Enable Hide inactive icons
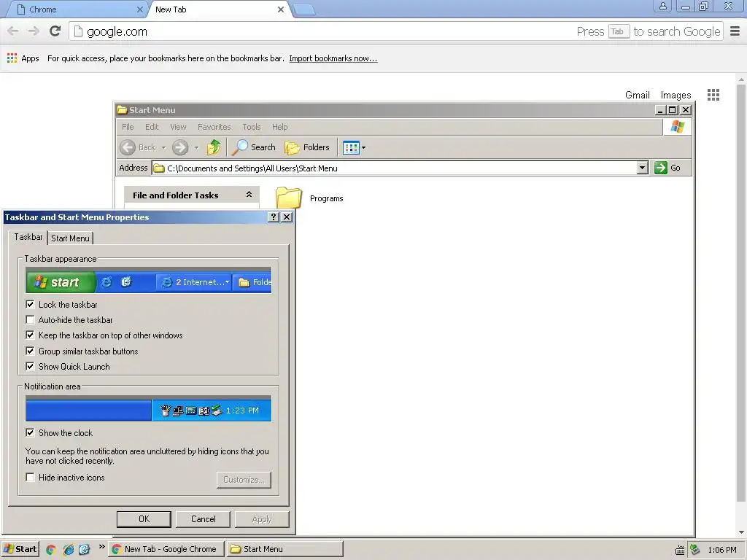Viewport: 747px width, 560px height. [x=30, y=478]
